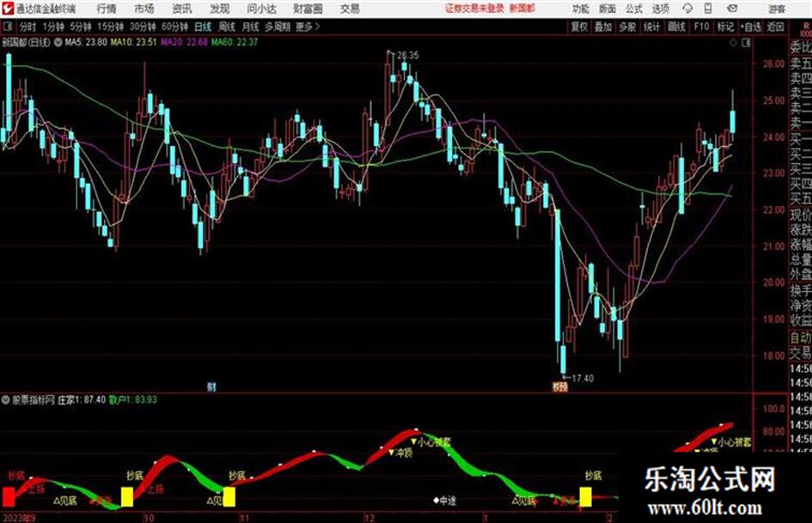Viewport: 812px width, 523px height.
Task: Open the 问小达 menu
Action: click(261, 9)
